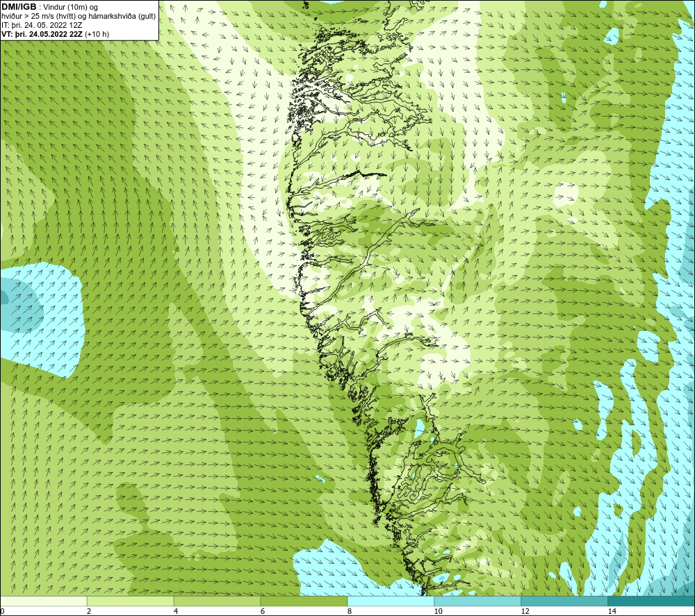Click the above-14 m/s dark teal segment
The width and height of the screenshot is (695, 616).
click(x=652, y=601)
